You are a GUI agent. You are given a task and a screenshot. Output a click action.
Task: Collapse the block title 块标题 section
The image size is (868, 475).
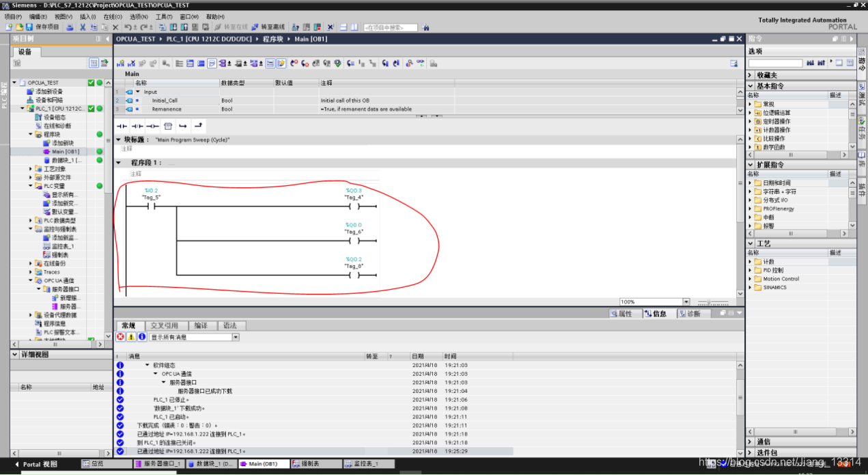[119, 139]
